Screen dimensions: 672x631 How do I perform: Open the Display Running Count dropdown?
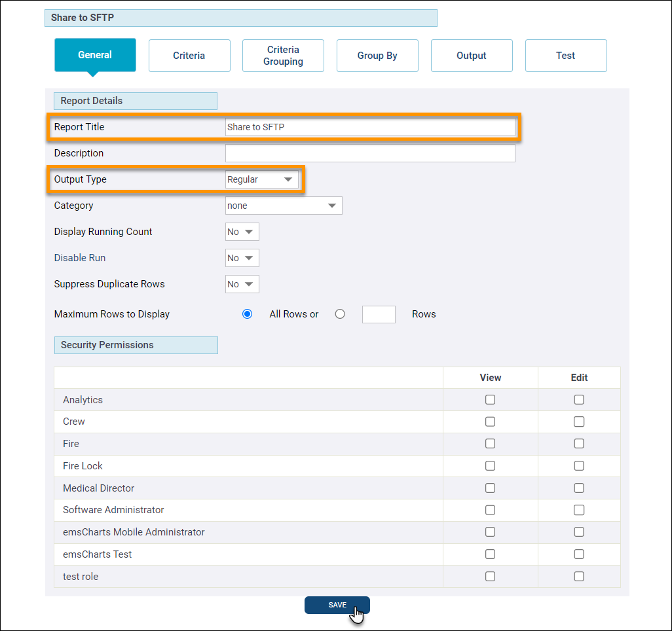pos(242,232)
